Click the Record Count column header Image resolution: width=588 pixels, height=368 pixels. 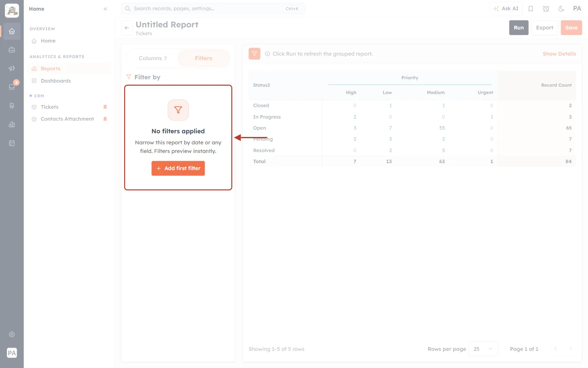click(x=556, y=85)
